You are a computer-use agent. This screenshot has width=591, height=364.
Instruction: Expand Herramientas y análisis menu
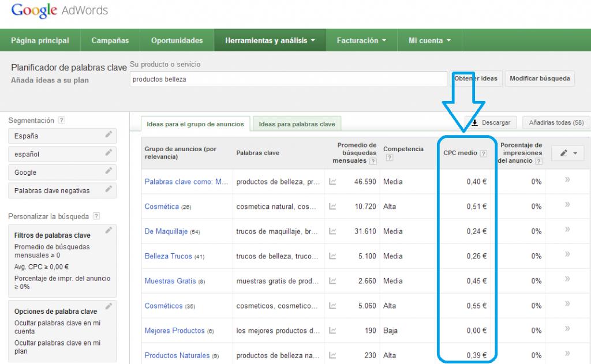tap(270, 41)
